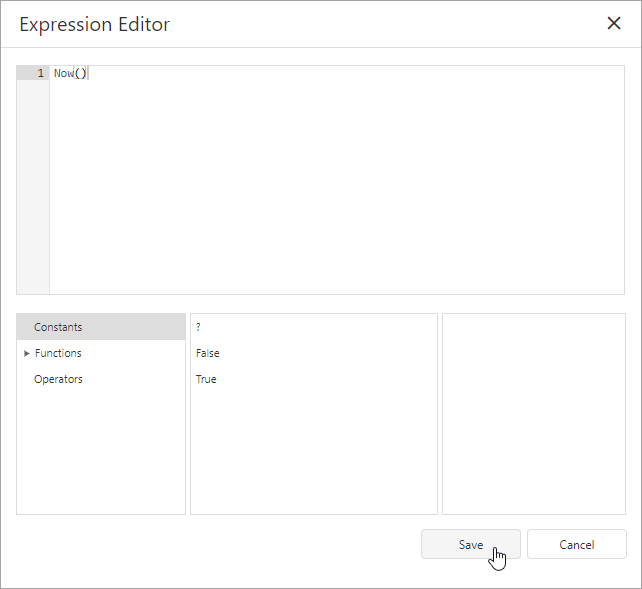Click blank area below Operators category

click(100, 450)
